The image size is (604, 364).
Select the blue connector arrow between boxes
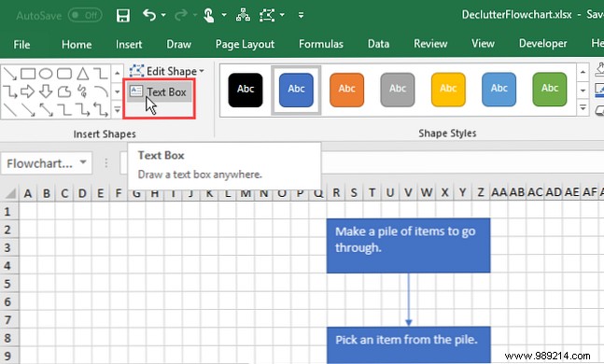coord(409,300)
